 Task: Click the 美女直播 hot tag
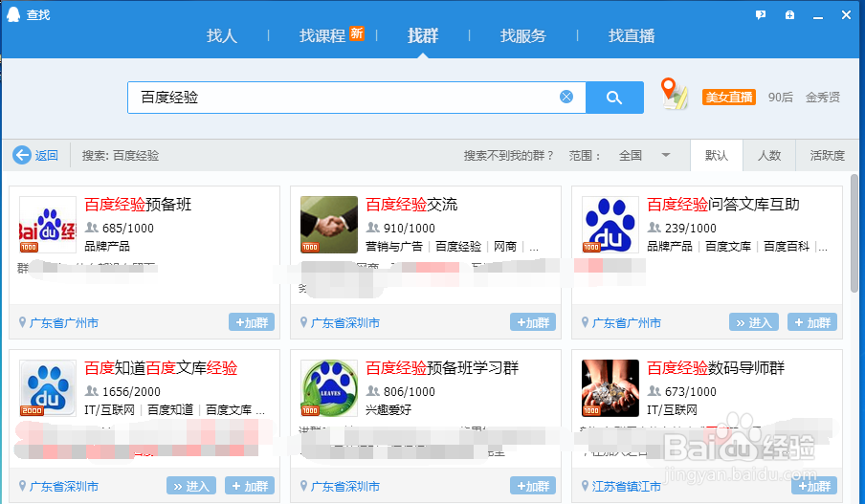(729, 97)
